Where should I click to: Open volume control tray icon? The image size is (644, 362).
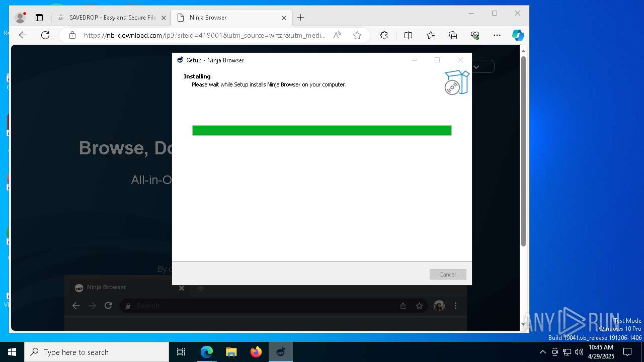click(579, 352)
